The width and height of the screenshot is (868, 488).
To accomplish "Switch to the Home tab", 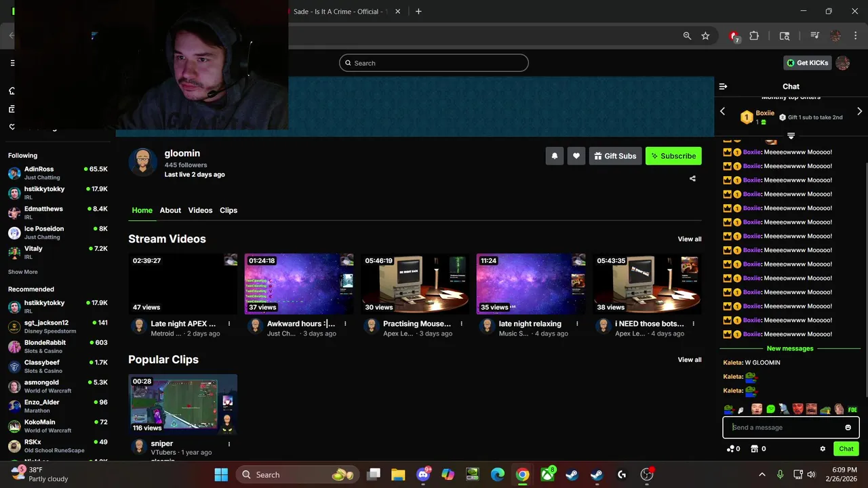I will [142, 210].
